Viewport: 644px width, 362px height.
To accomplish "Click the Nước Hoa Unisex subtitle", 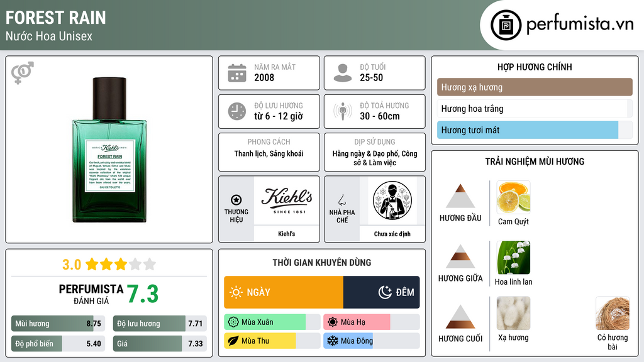I will (49, 36).
